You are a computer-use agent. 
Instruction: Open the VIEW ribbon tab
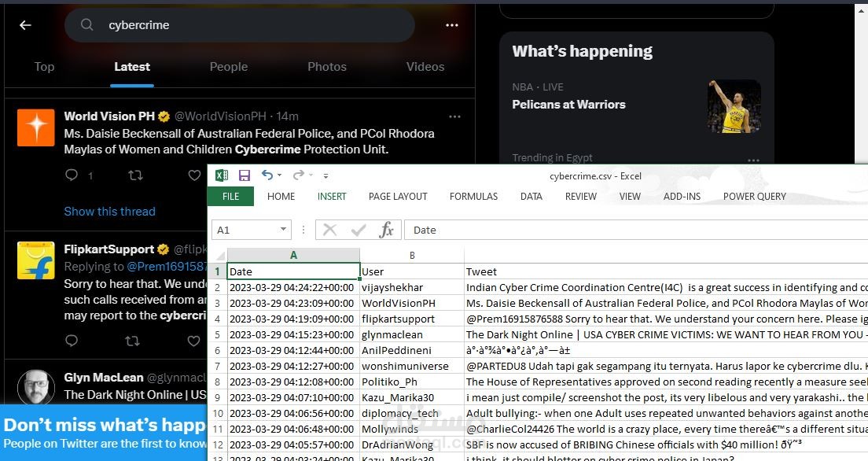(630, 196)
